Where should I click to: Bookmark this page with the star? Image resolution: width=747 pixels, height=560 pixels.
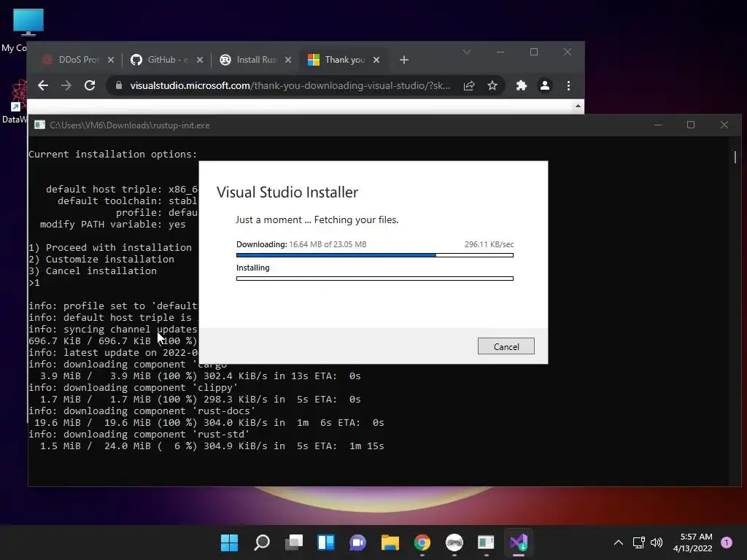[x=492, y=85]
